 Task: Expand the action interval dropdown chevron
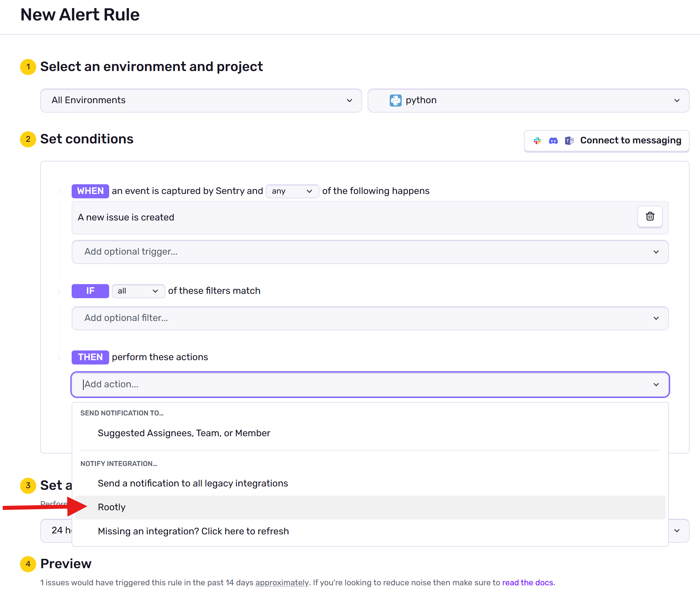coord(677,531)
